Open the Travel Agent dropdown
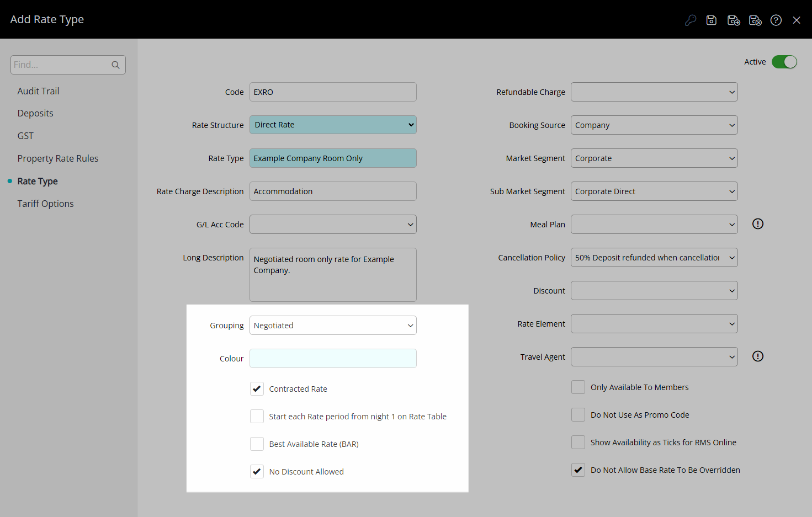 pyautogui.click(x=654, y=357)
